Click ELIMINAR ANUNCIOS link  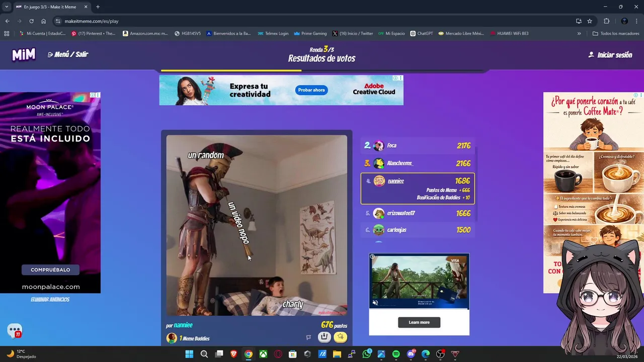(50, 300)
